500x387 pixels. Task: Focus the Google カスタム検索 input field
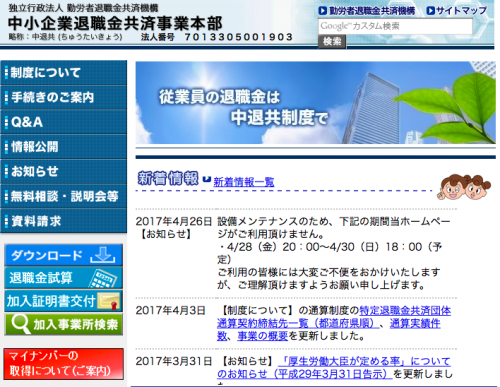pyautogui.click(x=395, y=26)
